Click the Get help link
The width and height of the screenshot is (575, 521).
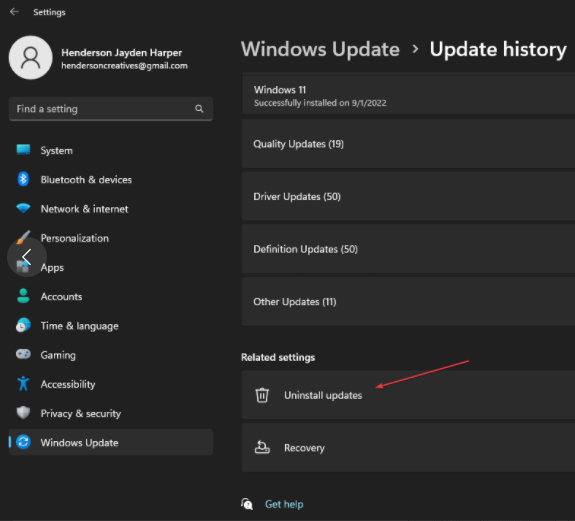(x=284, y=505)
